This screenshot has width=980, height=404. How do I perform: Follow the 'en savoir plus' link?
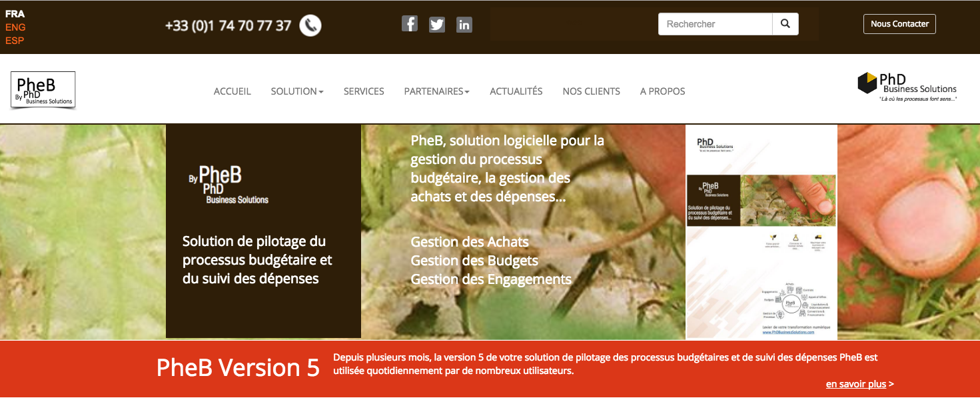[856, 384]
